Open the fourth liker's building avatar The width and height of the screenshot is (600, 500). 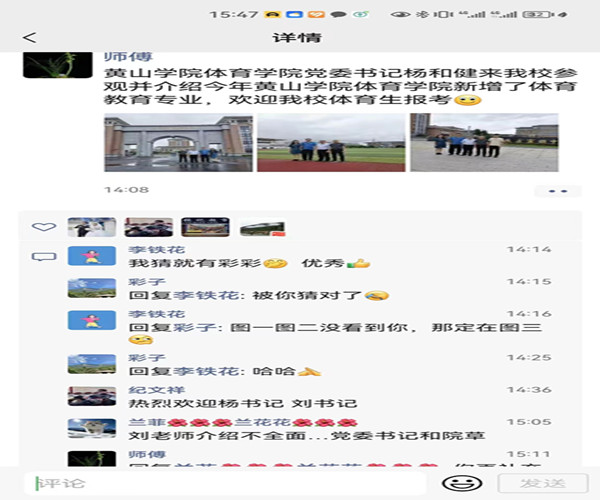[x=262, y=227]
